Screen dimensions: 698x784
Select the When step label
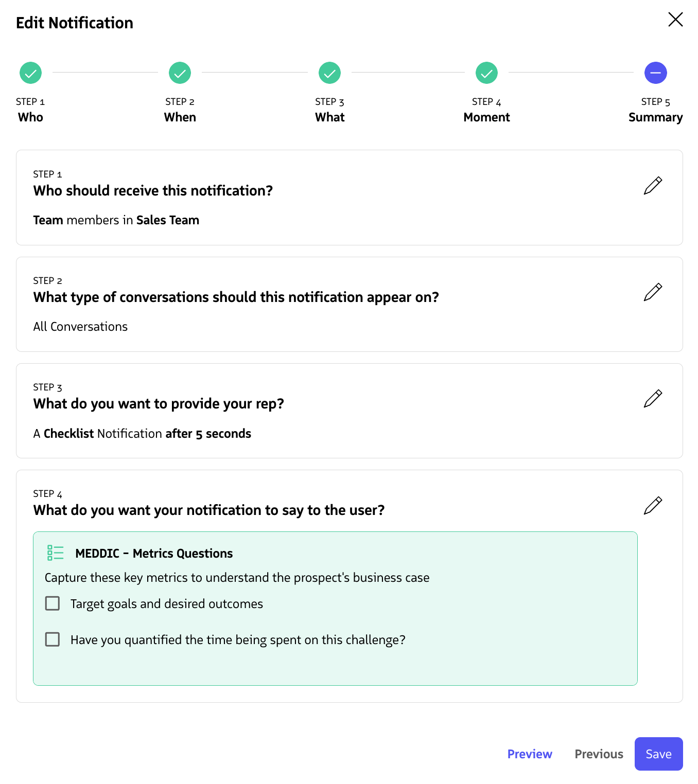(179, 117)
